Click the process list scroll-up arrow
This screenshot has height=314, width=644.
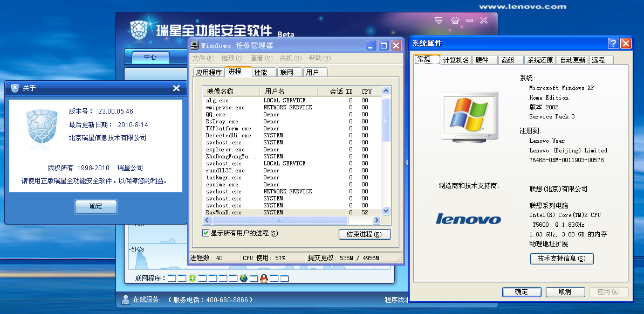pos(386,91)
